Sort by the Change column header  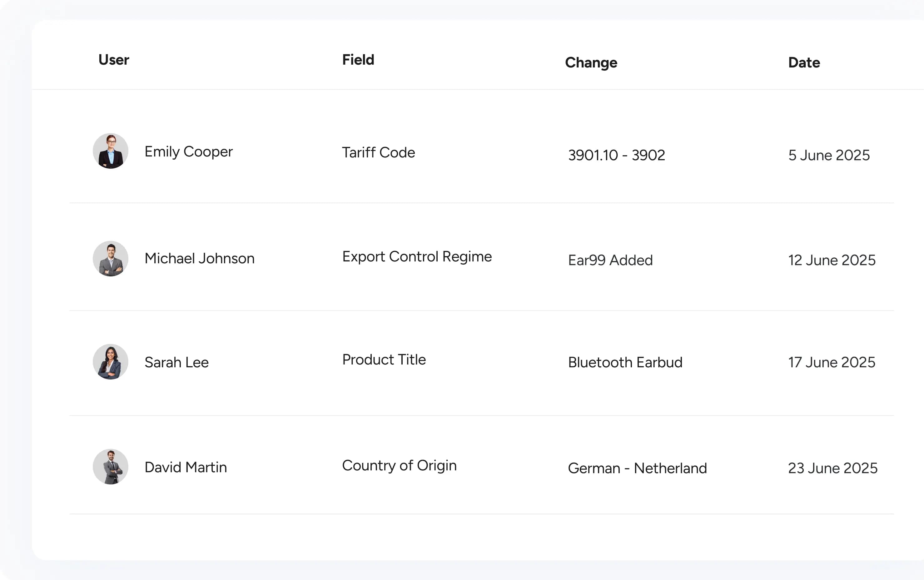pos(591,62)
